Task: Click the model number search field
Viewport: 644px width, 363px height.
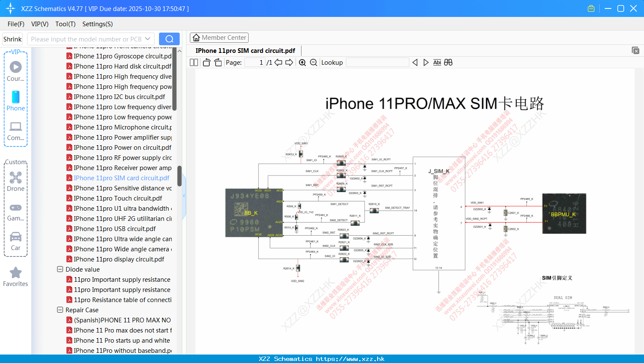Action: [87, 39]
